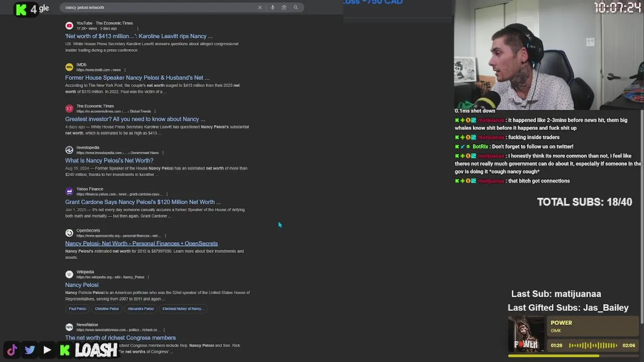This screenshot has width=644, height=362.
Task: Open the three-dot menu on the OpenSecrets result
Action: [165, 236]
